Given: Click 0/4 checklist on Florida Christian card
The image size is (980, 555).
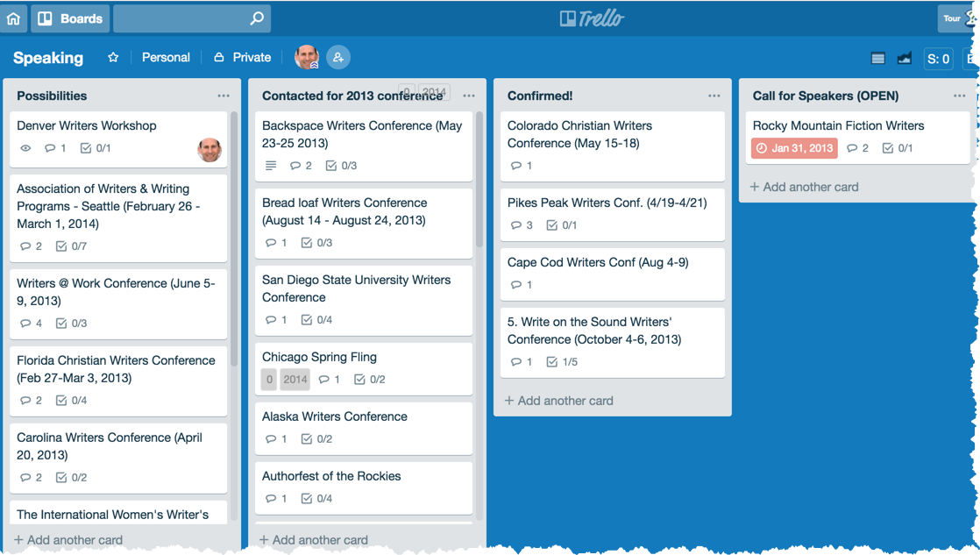Looking at the screenshot, I should [x=71, y=400].
